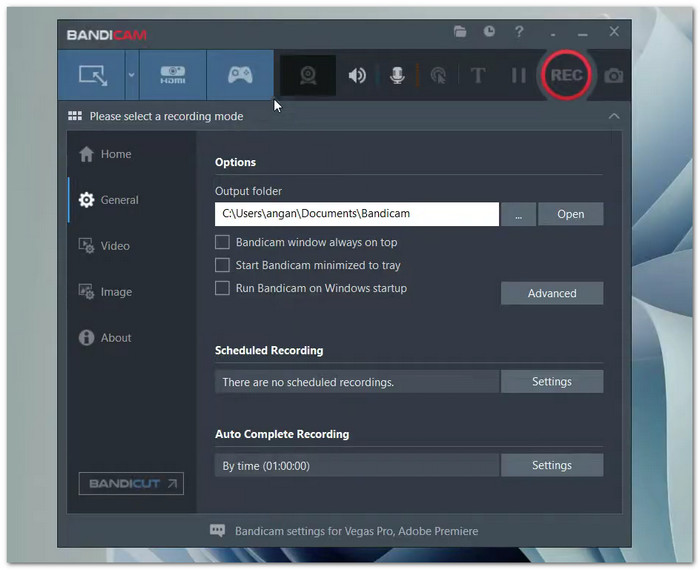Click the chat bubble icon in footer
The height and width of the screenshot is (570, 700).
point(217,530)
